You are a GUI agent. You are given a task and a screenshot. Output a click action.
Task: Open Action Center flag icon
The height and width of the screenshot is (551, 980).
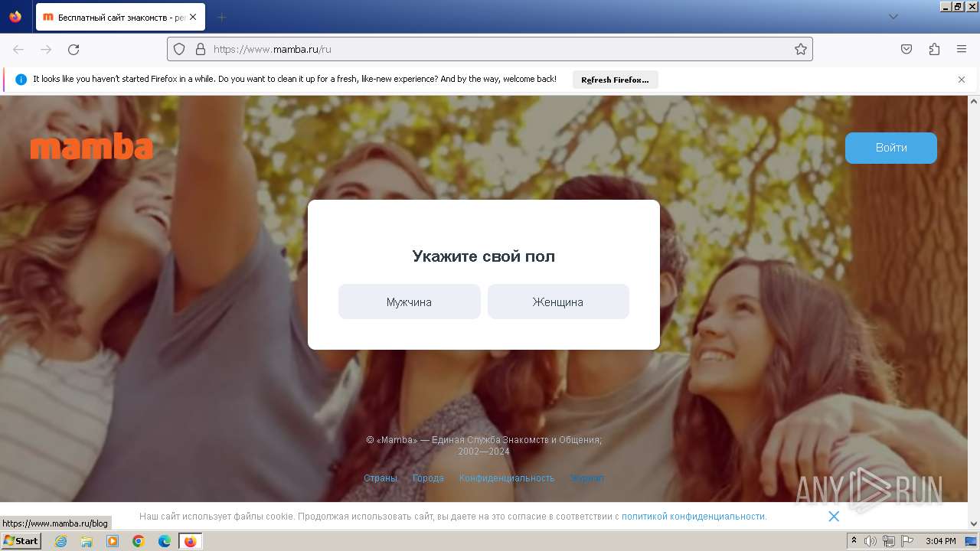pyautogui.click(x=906, y=541)
